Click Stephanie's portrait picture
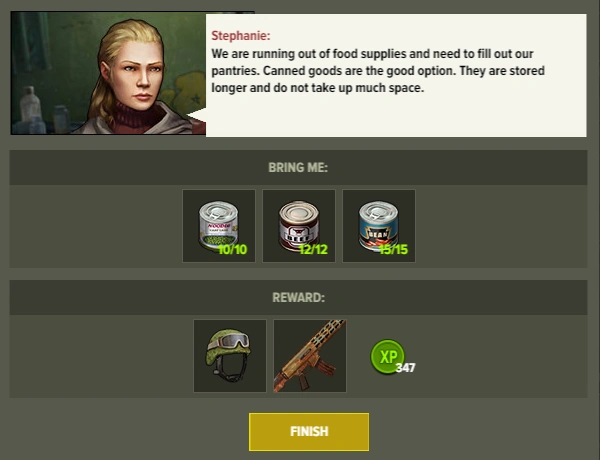Viewport: 600px width, 460px height. tap(108, 73)
